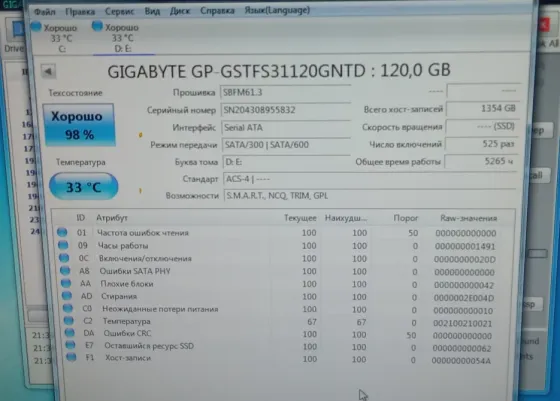Image resolution: width=560 pixels, height=401 pixels.
Task: Click raw value 0000002E004D of Стирания
Action: tap(464, 298)
